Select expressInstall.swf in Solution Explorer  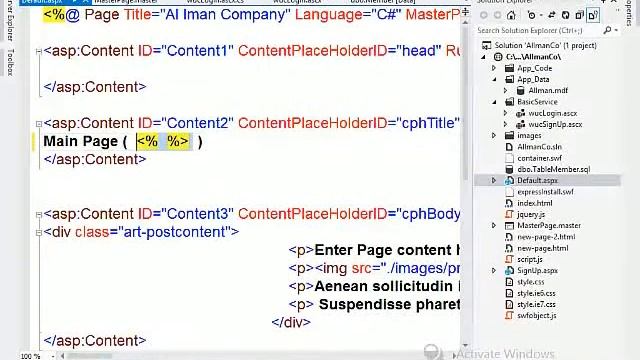click(x=545, y=192)
